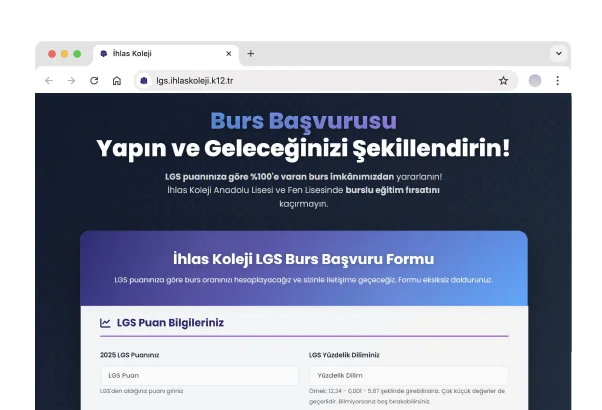Click the green maximize window button
Screen dimensions: 602x410
77,54
